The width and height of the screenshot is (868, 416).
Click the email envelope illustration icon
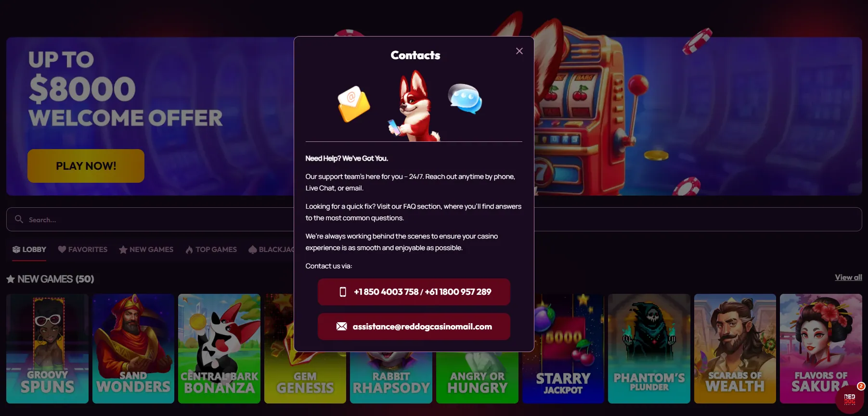coord(354,104)
